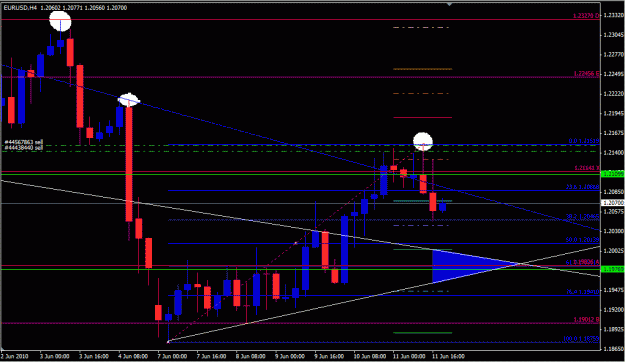The image size is (625, 362).
Task: Click the 1.21400 price scale value
Action: pos(613,152)
